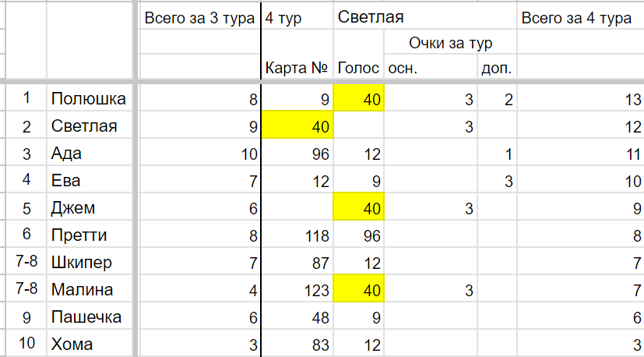Click Полюшка's 4-round total of 13
Image resolution: width=644 pixels, height=357 pixels.
580,98
